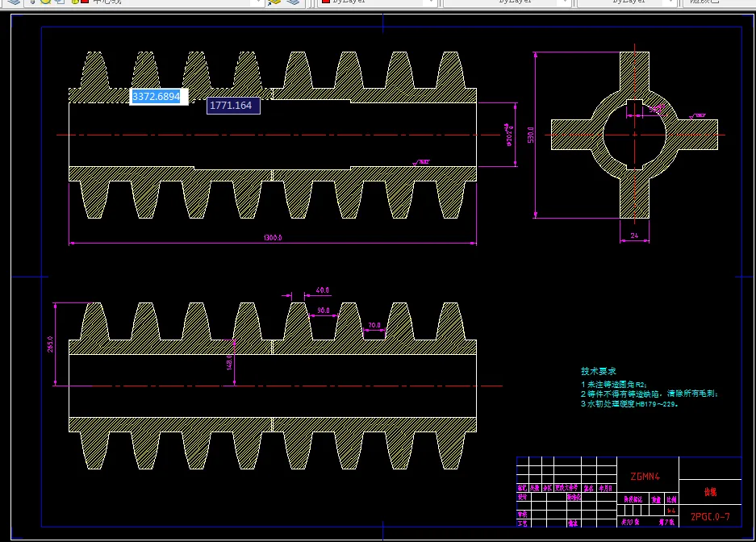Click the 比例 scale label cell
756x542 pixels.
[671, 499]
